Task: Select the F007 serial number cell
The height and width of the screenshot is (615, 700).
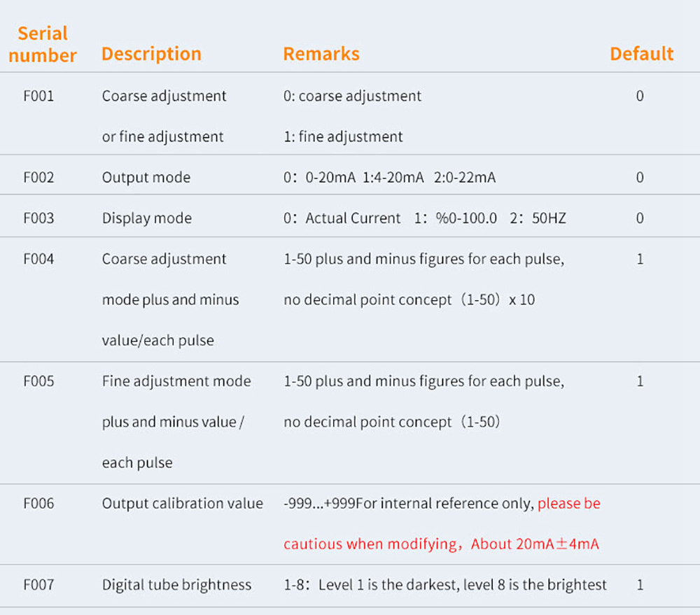Action: tap(38, 585)
